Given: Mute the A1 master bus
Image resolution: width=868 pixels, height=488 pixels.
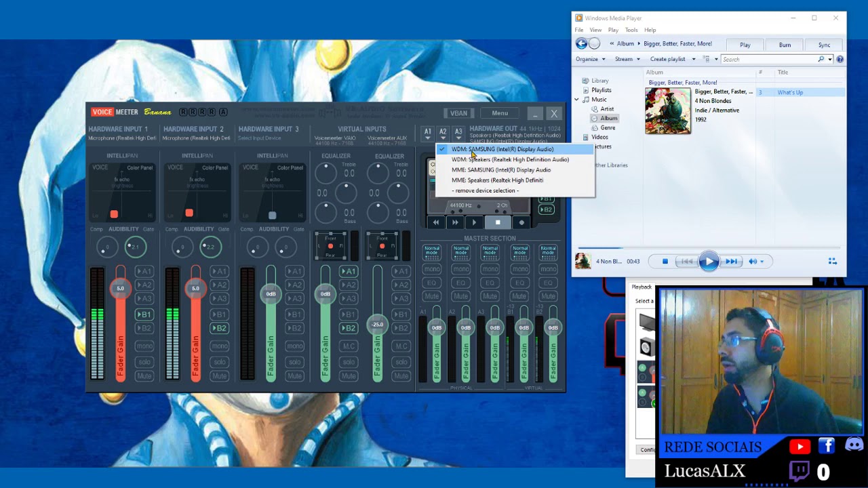Looking at the screenshot, I should 432,296.
